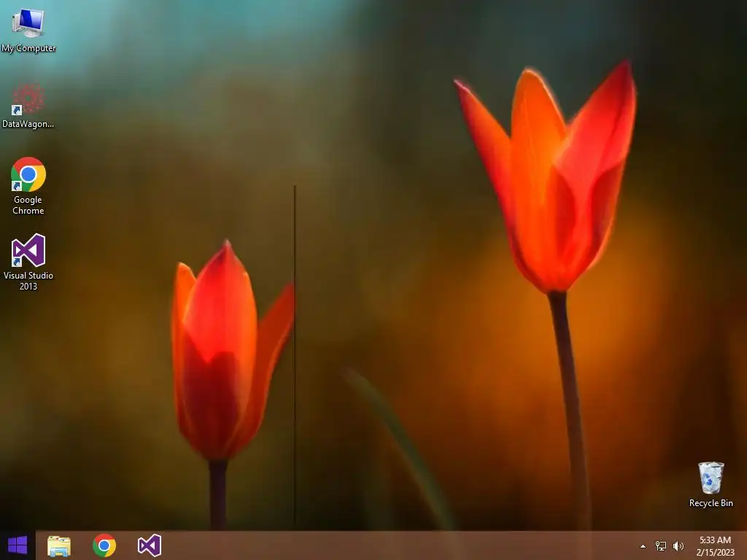The width and height of the screenshot is (747, 560).
Task: Click the date 2/15/2023 in the taskbar
Action: 715,553
